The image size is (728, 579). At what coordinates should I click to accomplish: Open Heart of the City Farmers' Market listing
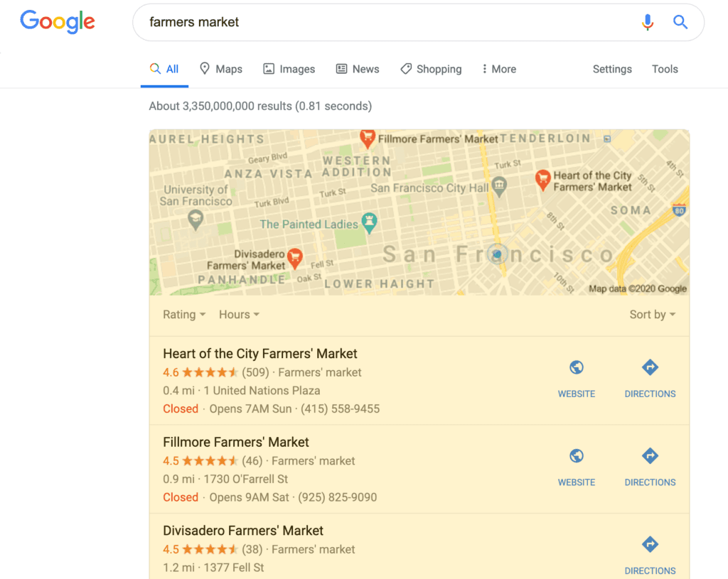(x=260, y=354)
